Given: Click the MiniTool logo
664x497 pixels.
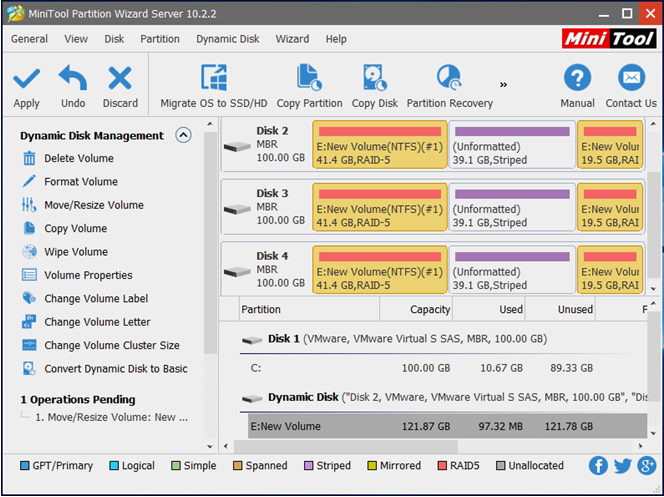Looking at the screenshot, I should pos(609,39).
